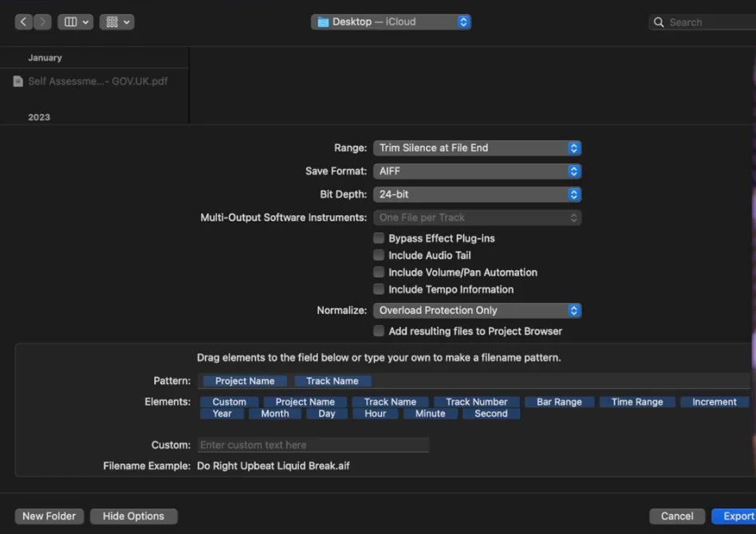Select the Day element token
756x534 pixels.
(326, 414)
